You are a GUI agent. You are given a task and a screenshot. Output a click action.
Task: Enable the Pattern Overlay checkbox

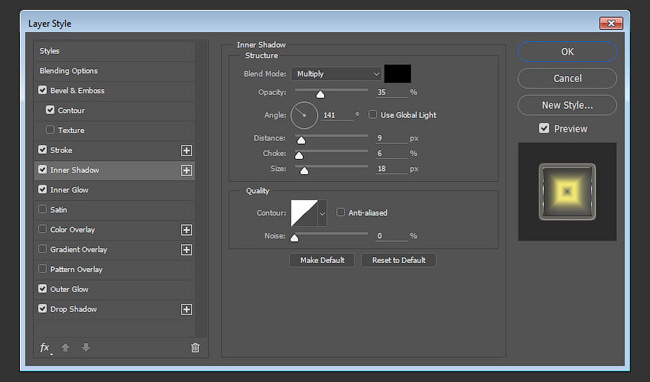(x=42, y=269)
